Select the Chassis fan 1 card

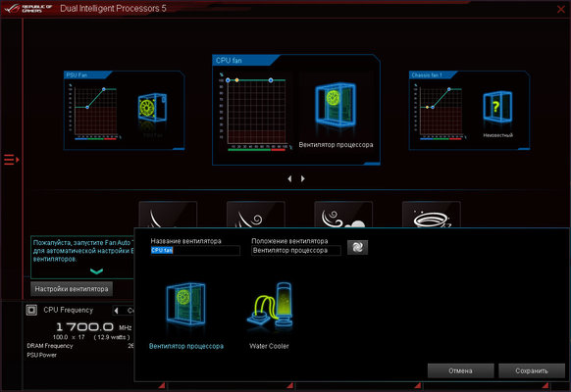pyautogui.click(x=469, y=110)
